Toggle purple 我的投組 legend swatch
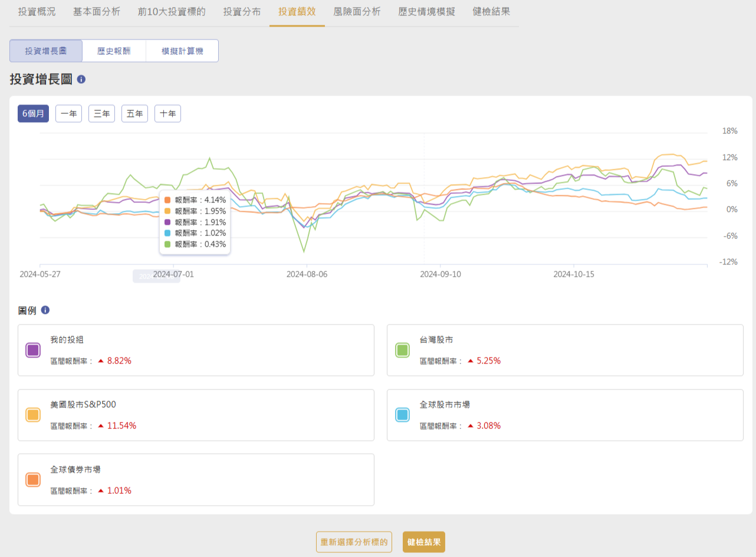 [33, 350]
